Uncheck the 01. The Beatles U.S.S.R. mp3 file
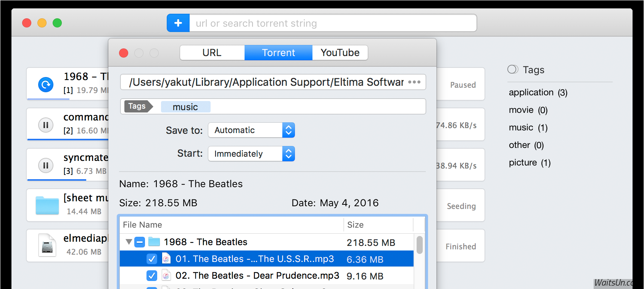 coord(152,259)
